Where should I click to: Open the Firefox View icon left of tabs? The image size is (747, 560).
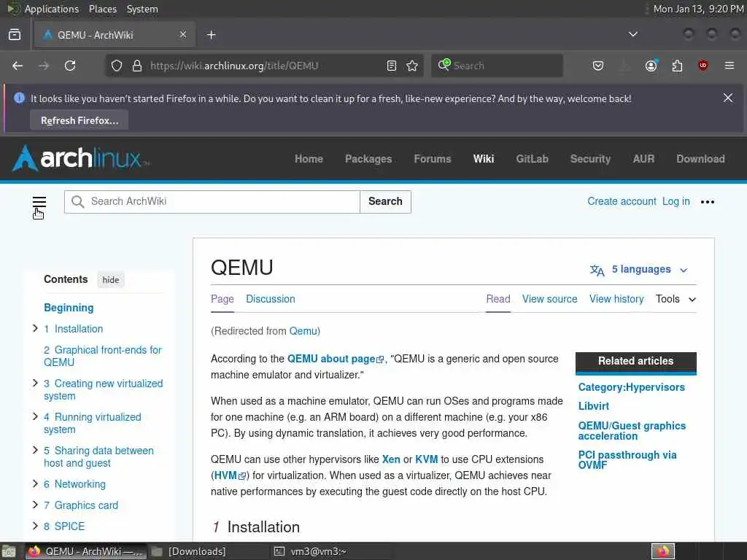[x=15, y=35]
